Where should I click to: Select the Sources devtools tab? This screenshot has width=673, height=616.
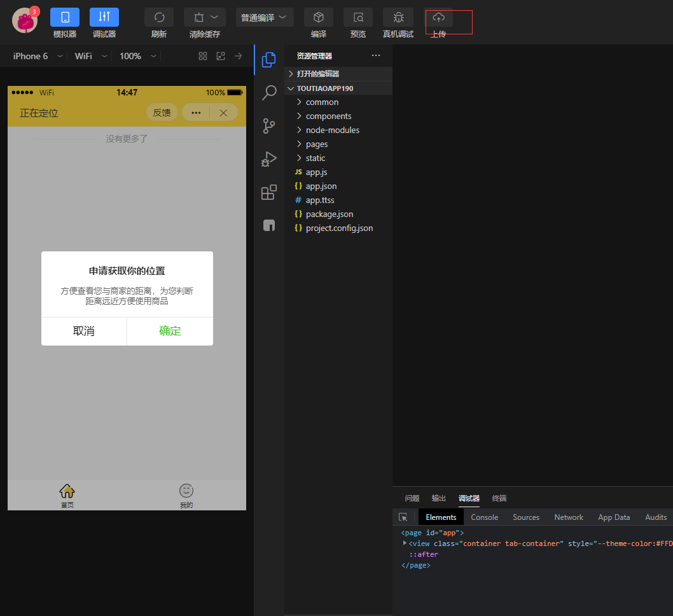526,517
